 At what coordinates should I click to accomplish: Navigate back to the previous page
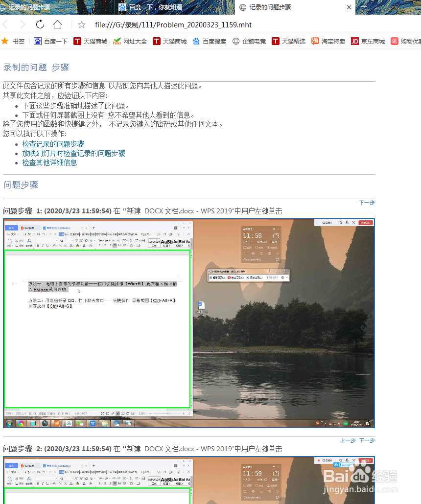pos(5,24)
